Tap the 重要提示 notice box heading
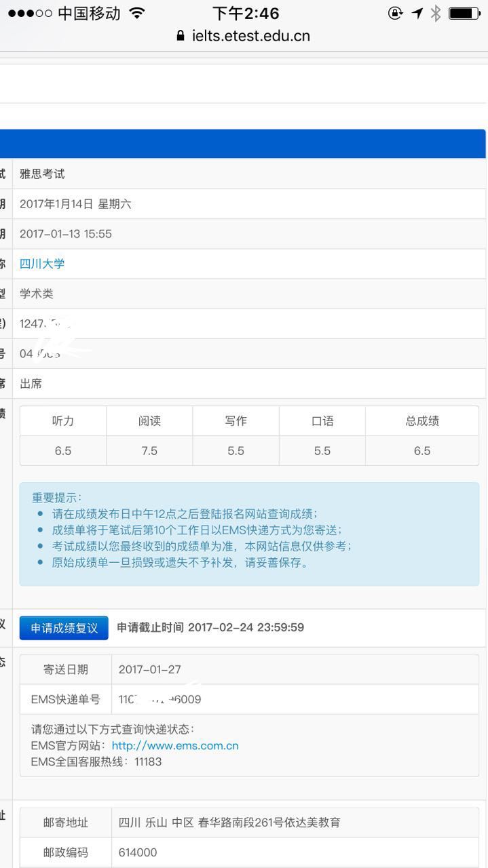The width and height of the screenshot is (488, 868). [x=57, y=498]
